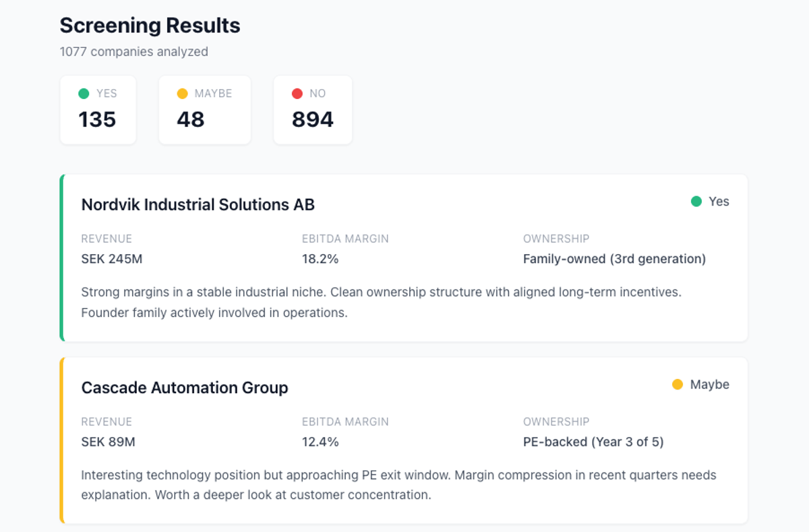Select the YES card showing 135

(98, 109)
